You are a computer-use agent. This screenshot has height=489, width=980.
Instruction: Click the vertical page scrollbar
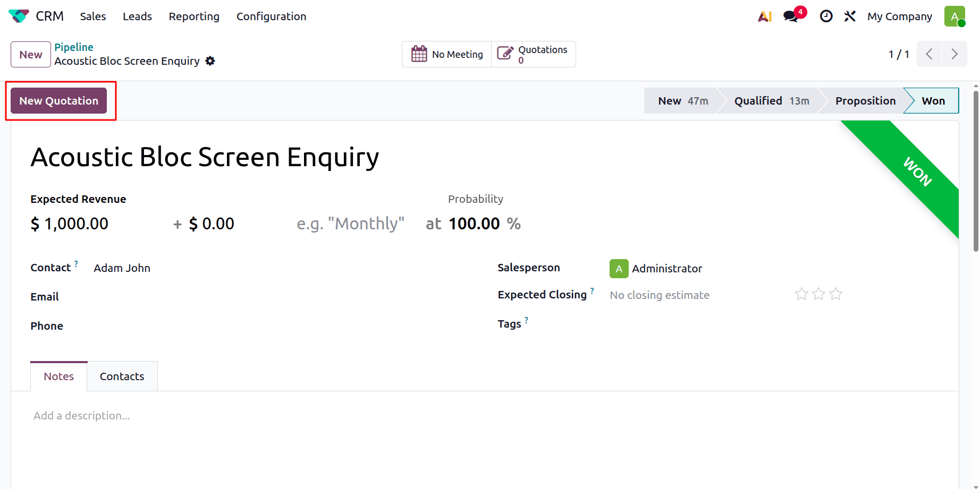pos(976,171)
